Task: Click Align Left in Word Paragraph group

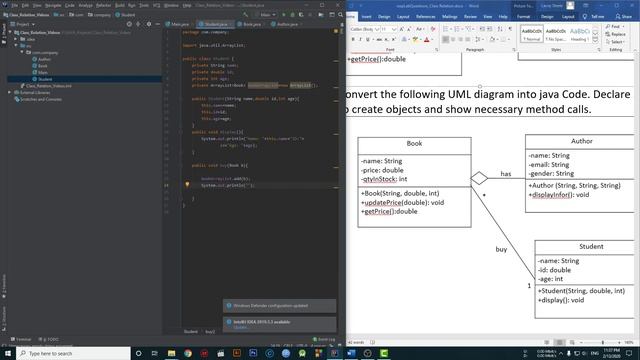Action: [x=446, y=40]
